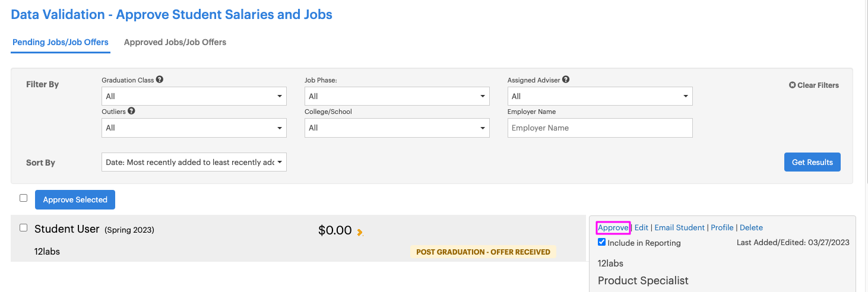Switch to Approved Jobs/Job Offers tab

pyautogui.click(x=175, y=42)
